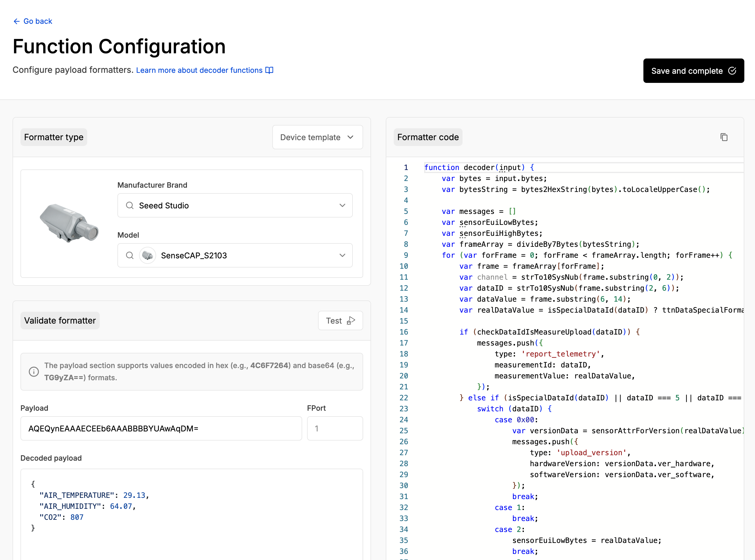This screenshot has height=560, width=755.
Task: Open the Model SenseCAP_S2103 dropdown
Action: (x=235, y=255)
